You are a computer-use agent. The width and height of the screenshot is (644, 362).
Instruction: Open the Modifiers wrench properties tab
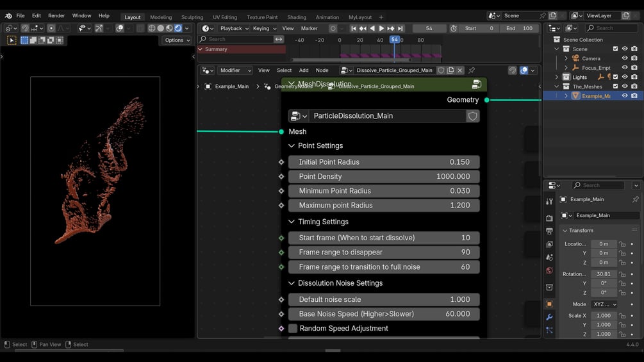click(x=549, y=317)
